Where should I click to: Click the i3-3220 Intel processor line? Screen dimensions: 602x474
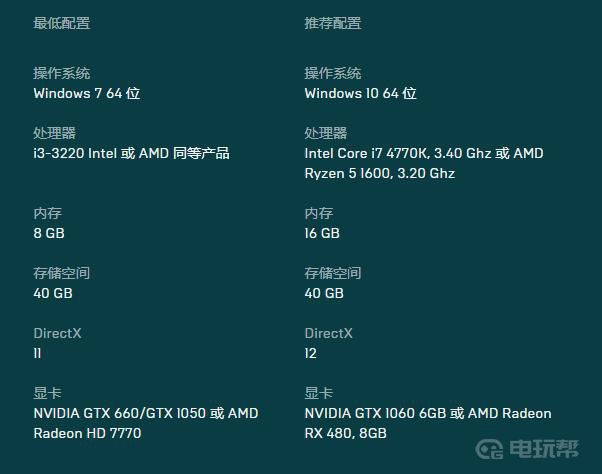131,153
